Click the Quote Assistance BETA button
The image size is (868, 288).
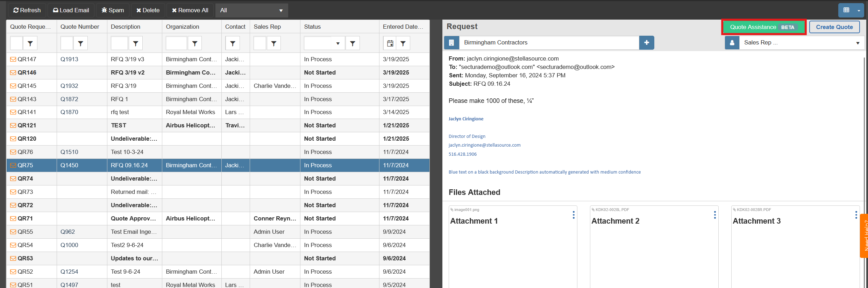(763, 27)
